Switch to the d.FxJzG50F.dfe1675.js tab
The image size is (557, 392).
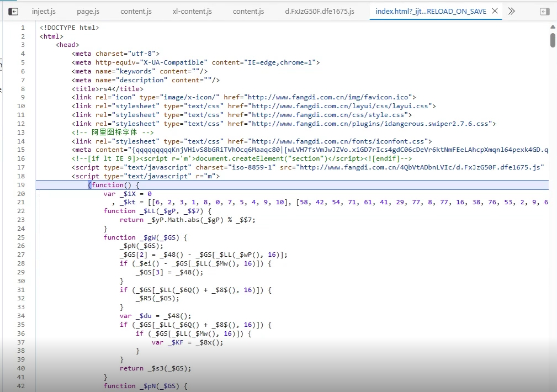coord(320,12)
